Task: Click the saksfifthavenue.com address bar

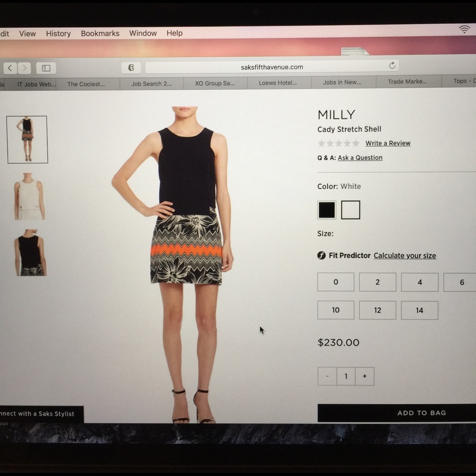Action: [271, 67]
